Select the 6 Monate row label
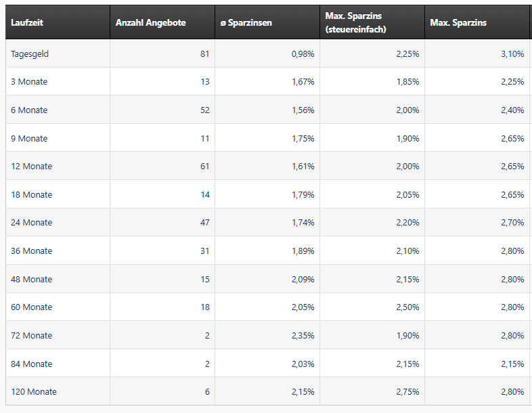 pos(29,110)
